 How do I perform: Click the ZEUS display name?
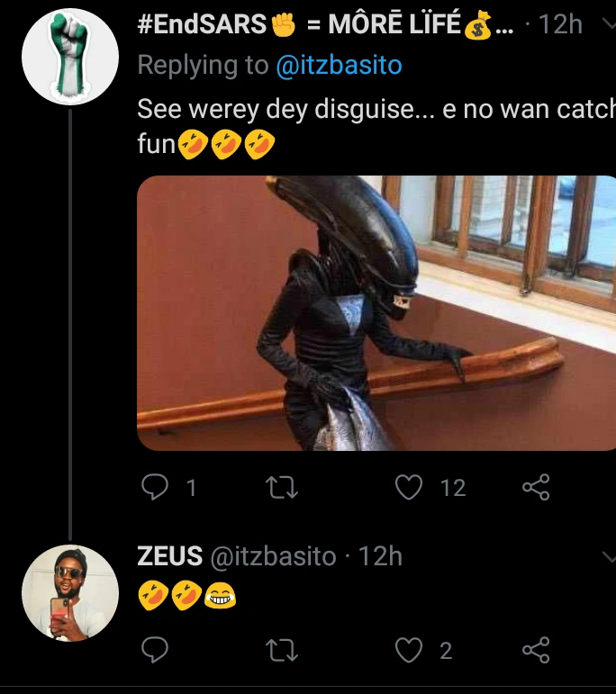click(169, 556)
